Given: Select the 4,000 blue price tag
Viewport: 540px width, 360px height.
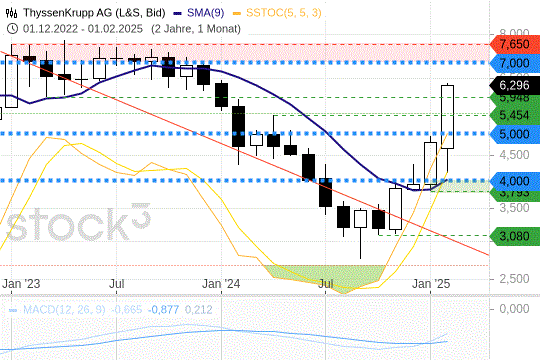Looking at the screenshot, I should click(x=515, y=181).
